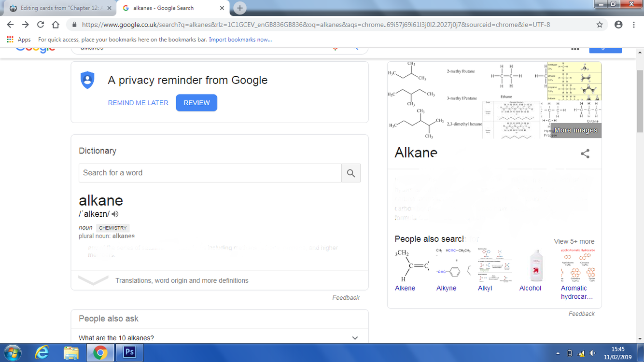Image resolution: width=644 pixels, height=362 pixels.
Task: Send feedback on the dictionary box
Action: click(x=346, y=298)
